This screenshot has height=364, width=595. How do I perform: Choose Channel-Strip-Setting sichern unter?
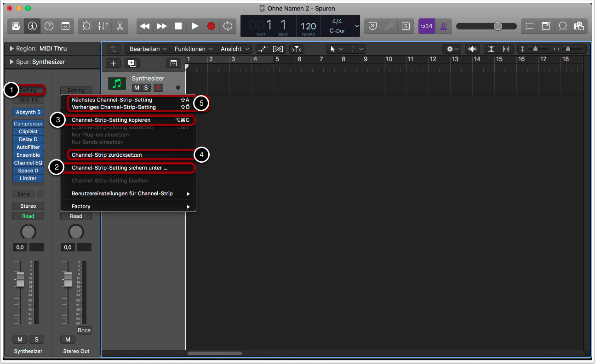[129, 168]
